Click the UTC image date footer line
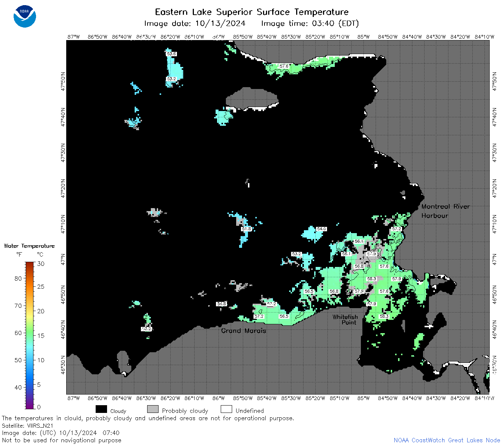 coord(61,433)
